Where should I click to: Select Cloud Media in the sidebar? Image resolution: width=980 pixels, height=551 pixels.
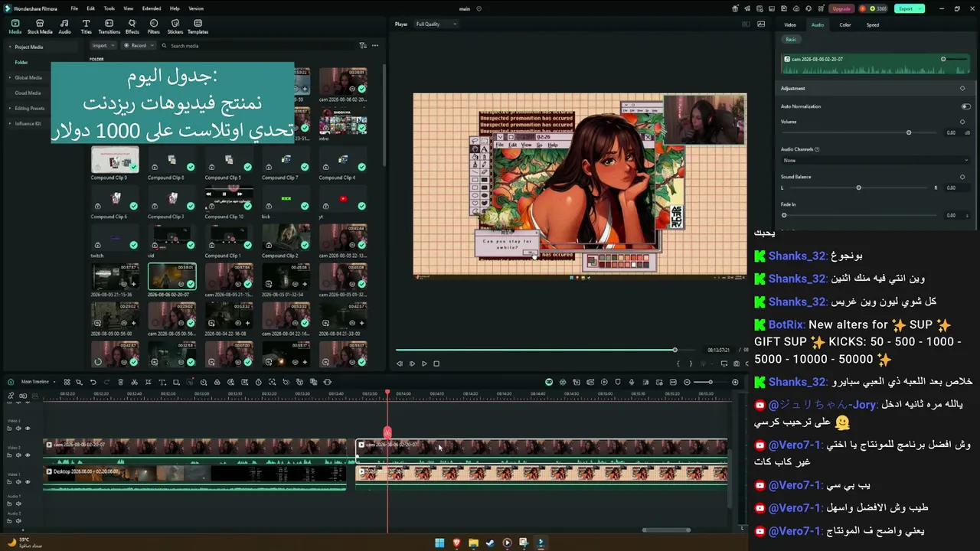coord(28,93)
